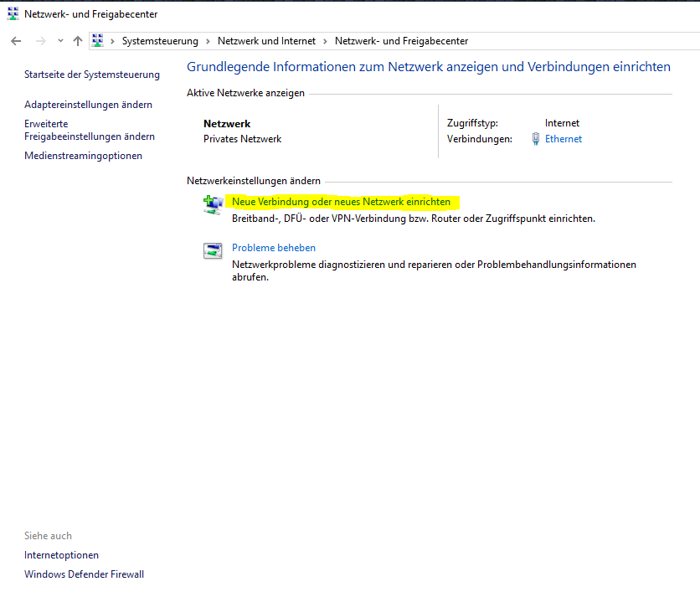Viewport: 700px width, 597px height.
Task: Click the Up one level arrow
Action: pos(78,41)
